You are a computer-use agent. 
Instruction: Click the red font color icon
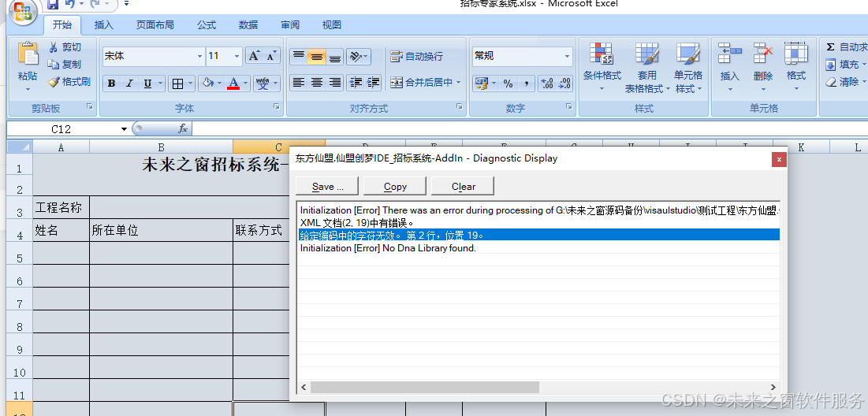tap(233, 84)
